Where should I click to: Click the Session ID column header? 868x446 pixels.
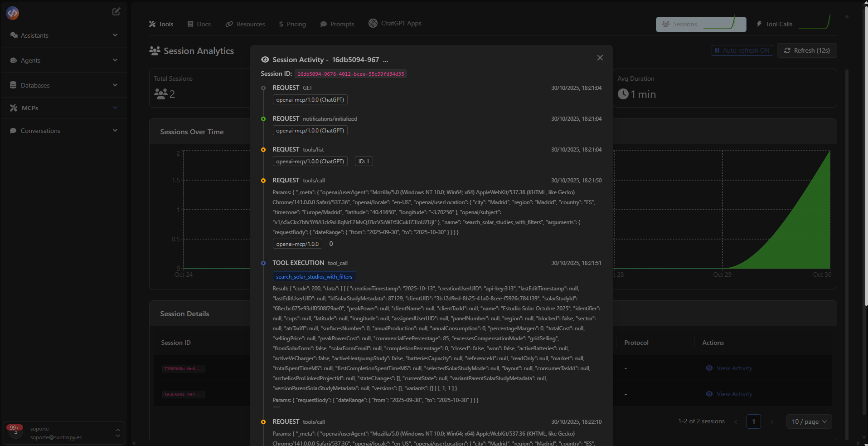176,343
